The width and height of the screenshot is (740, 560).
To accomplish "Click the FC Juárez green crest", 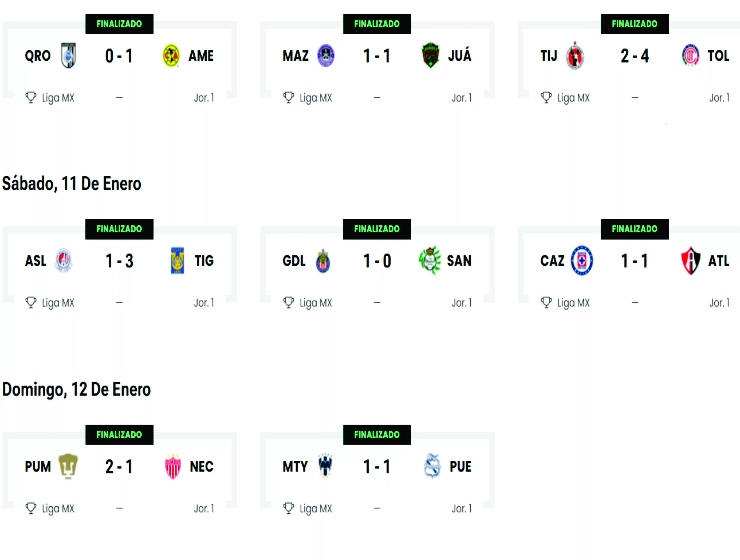I will 430,55.
